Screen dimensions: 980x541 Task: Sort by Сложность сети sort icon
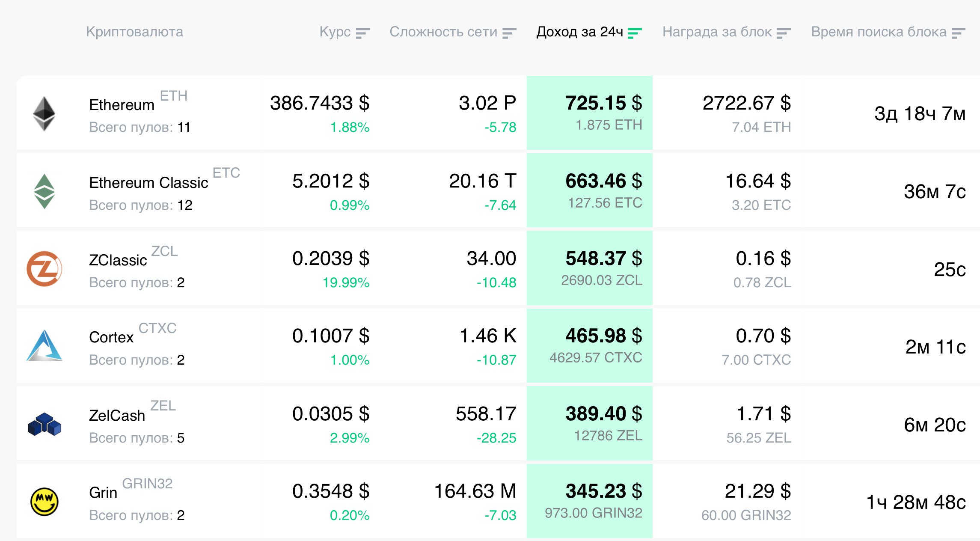[x=509, y=33]
